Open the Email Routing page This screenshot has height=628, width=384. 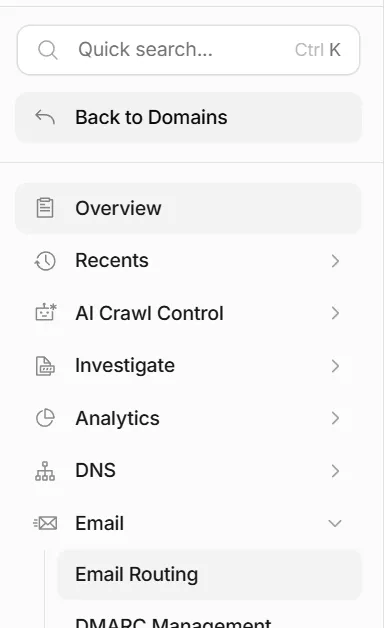click(209, 575)
